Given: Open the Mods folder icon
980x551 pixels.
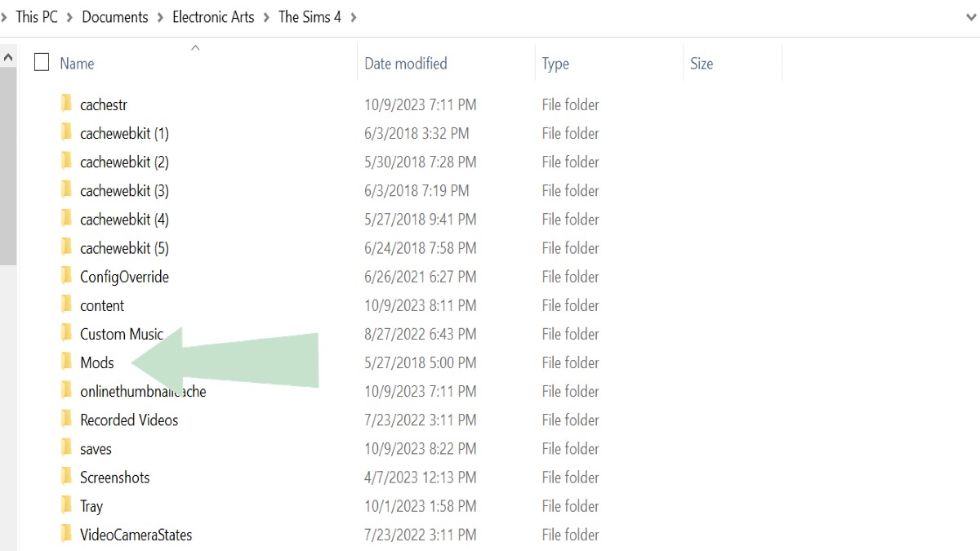Looking at the screenshot, I should tap(67, 362).
